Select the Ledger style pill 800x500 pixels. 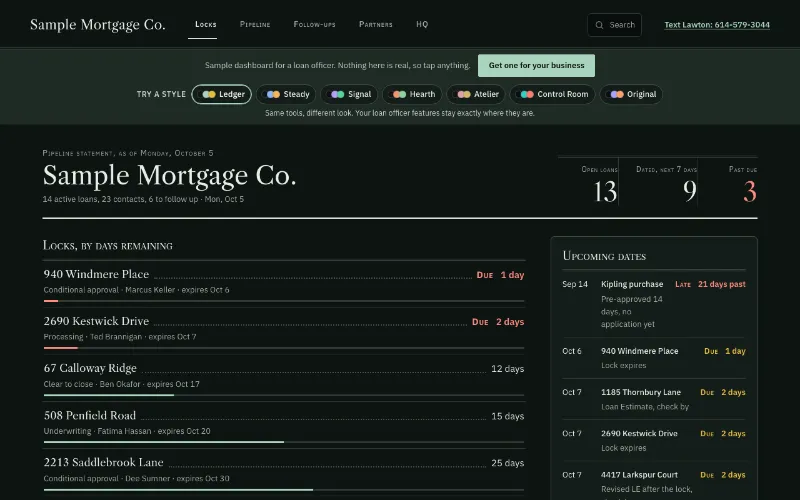[221, 94]
